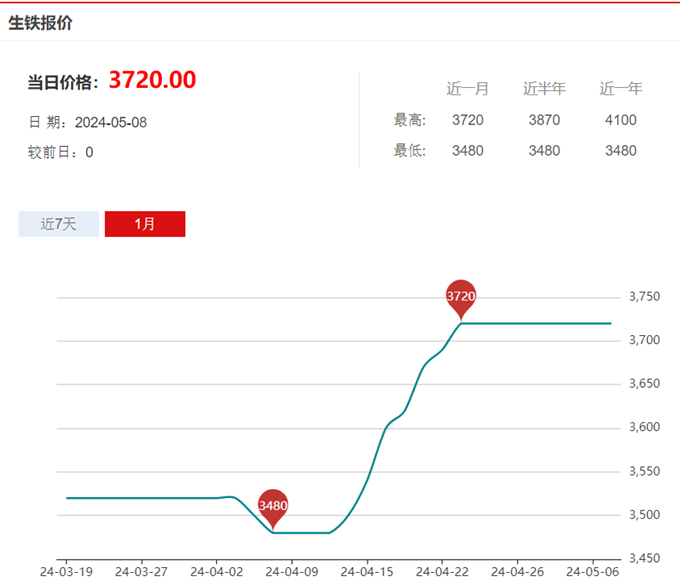Click the 24-03-19 x-axis date label
This screenshot has height=580, width=680.
pos(66,572)
